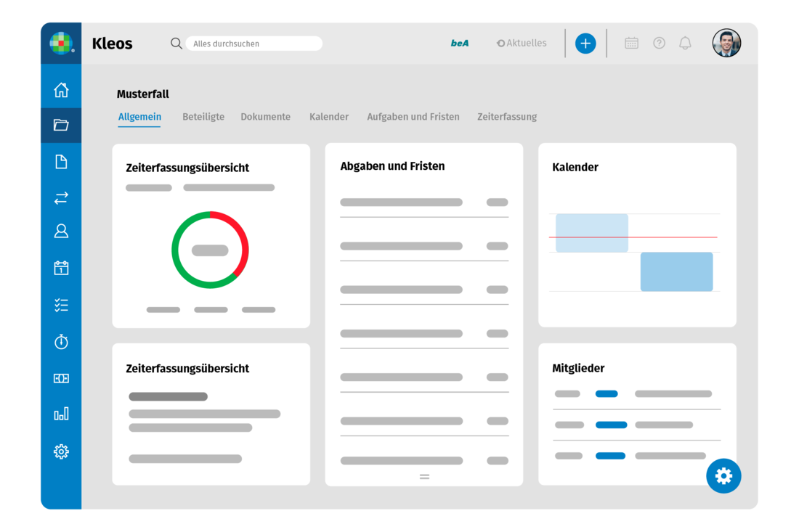Open the Home icon in sidebar
This screenshot has height=532, width=799.
click(61, 90)
